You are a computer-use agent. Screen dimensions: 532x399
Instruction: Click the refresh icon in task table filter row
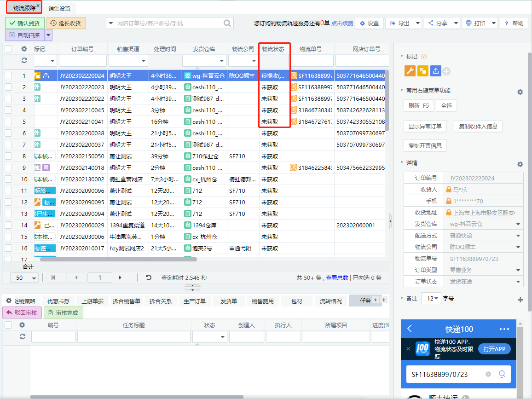pos(23,336)
